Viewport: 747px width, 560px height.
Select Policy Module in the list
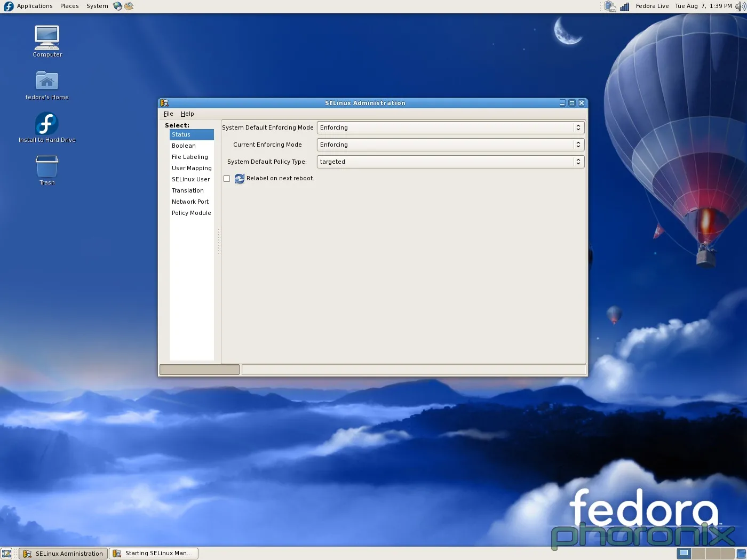(192, 213)
